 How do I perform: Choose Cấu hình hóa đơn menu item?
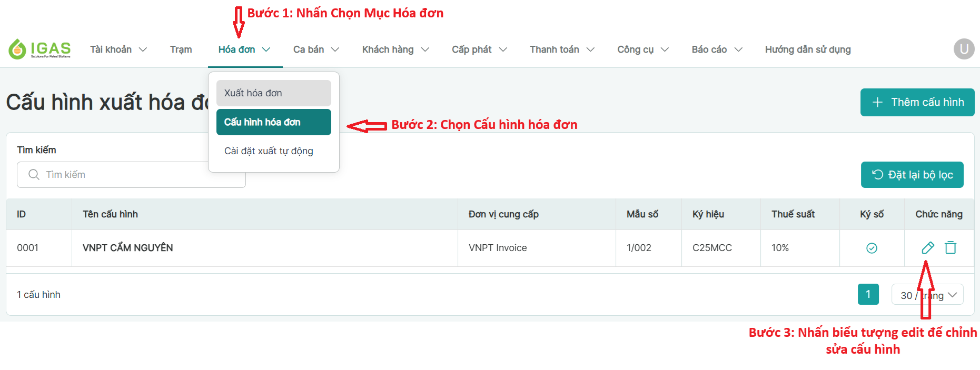273,122
